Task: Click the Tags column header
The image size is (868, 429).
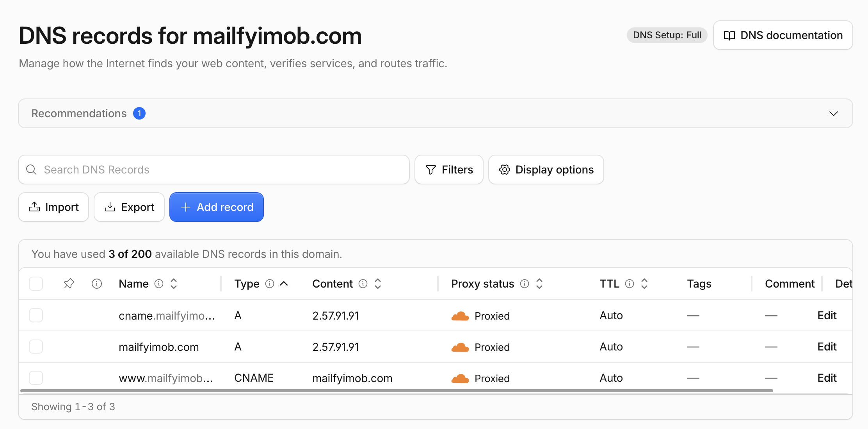Action: pos(699,284)
